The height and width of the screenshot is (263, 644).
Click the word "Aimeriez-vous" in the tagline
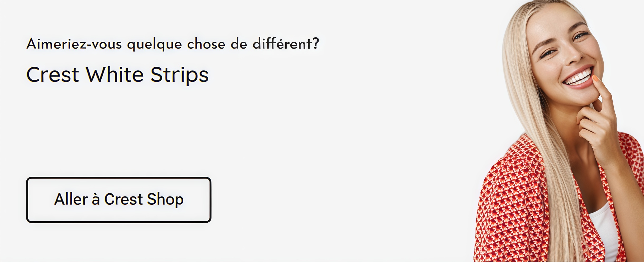[74, 44]
